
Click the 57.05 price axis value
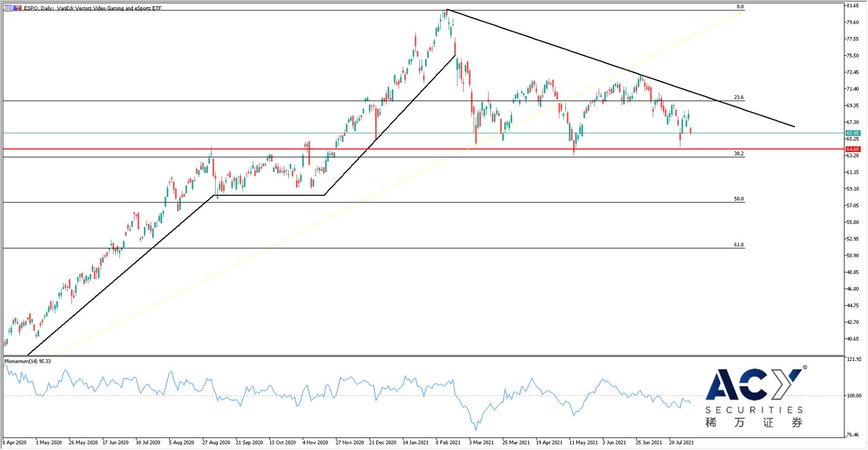coord(853,205)
